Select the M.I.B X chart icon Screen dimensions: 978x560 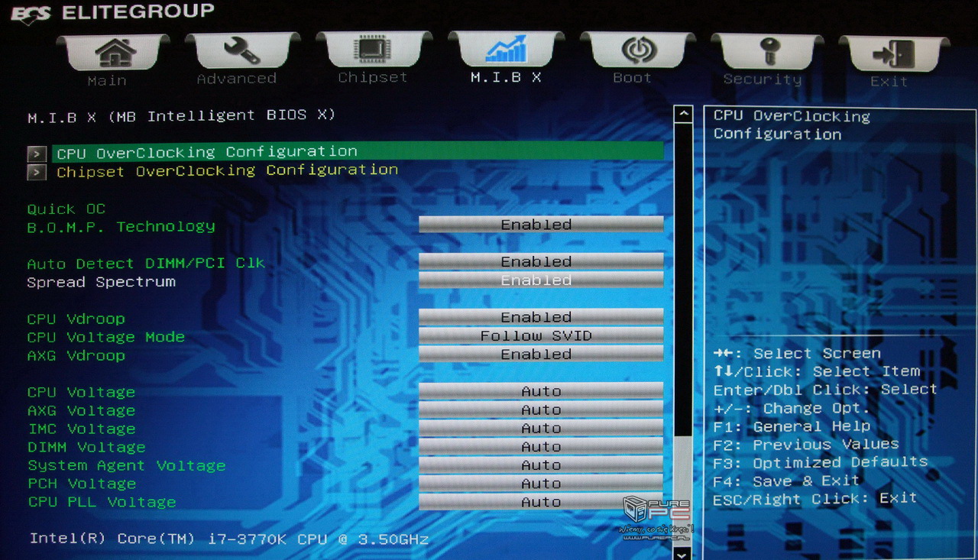pos(506,49)
